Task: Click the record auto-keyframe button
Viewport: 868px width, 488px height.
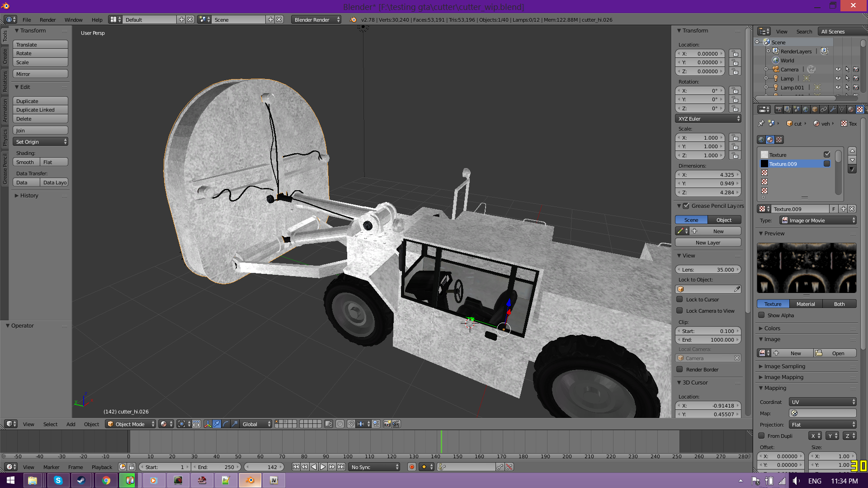Action: point(411,467)
